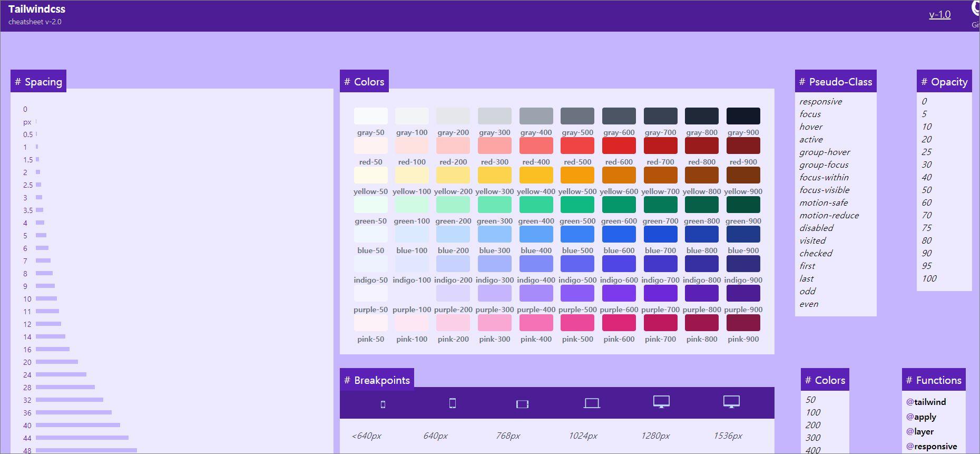Click the # Pseudo-Class section heading
The height and width of the screenshot is (454, 980).
(836, 81)
